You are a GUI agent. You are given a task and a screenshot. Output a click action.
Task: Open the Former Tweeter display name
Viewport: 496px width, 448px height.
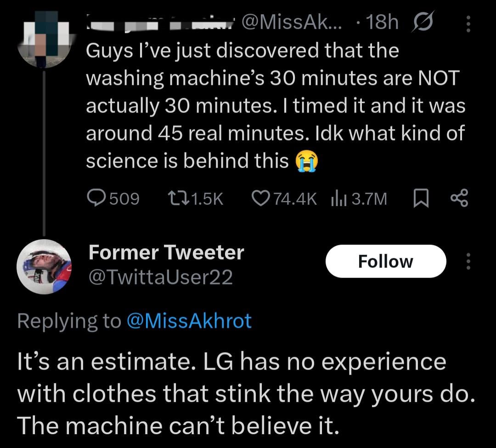(x=166, y=252)
